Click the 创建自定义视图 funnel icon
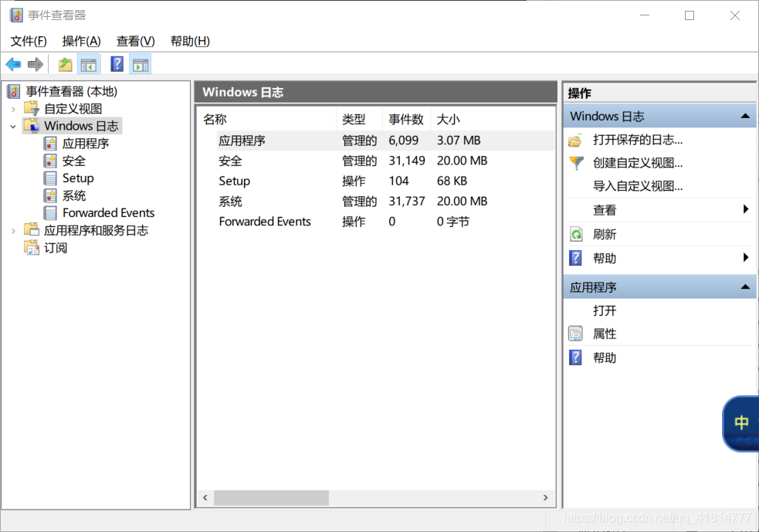 tap(576, 163)
